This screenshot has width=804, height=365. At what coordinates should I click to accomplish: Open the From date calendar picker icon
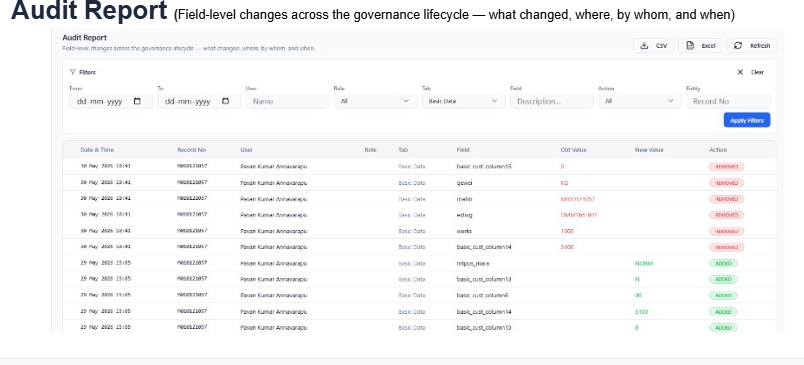tap(137, 102)
